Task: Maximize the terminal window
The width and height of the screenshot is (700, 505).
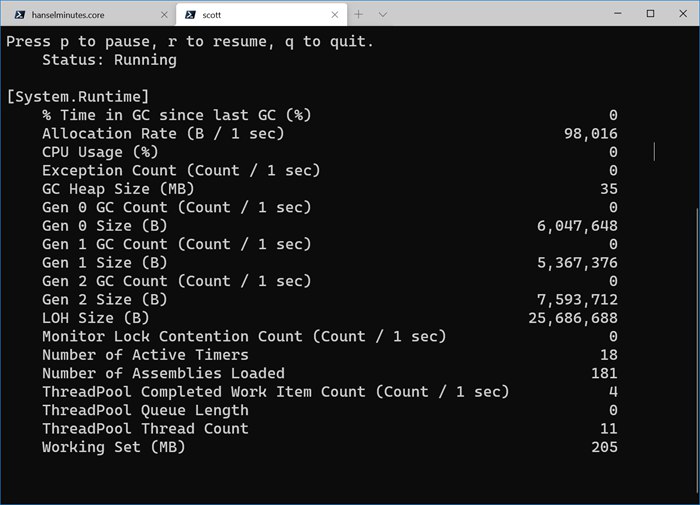Action: [x=650, y=13]
